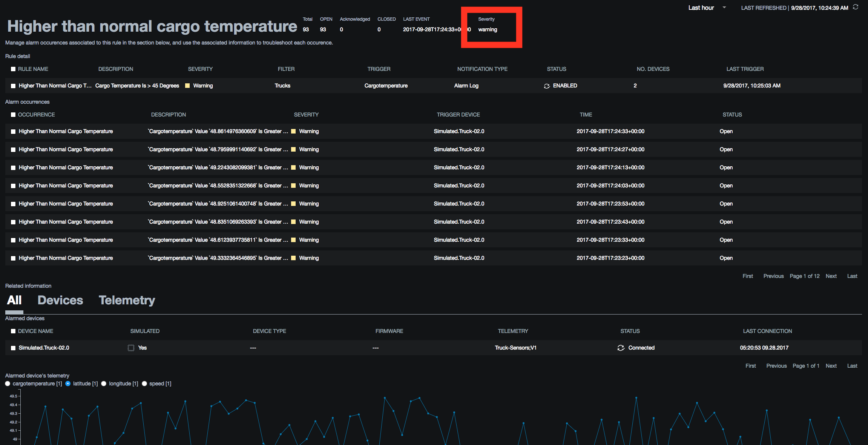
Task: Click the warning severity icon on the last occurrence row
Action: pyautogui.click(x=293, y=258)
